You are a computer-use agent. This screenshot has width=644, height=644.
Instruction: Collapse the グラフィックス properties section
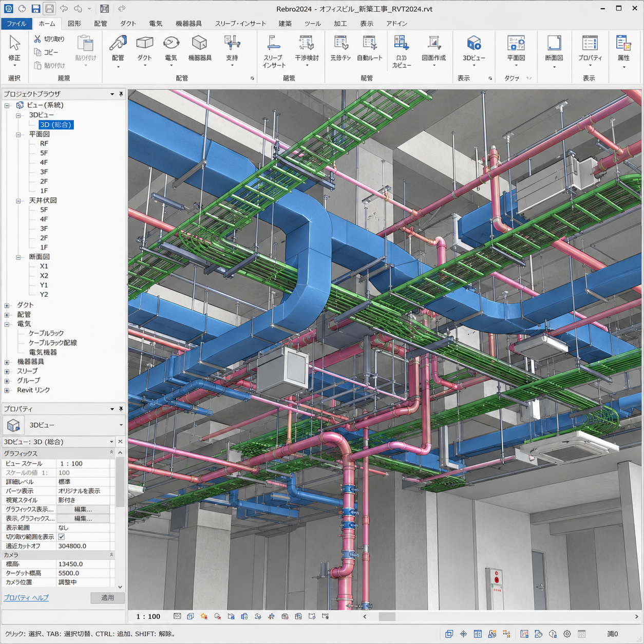tap(111, 453)
